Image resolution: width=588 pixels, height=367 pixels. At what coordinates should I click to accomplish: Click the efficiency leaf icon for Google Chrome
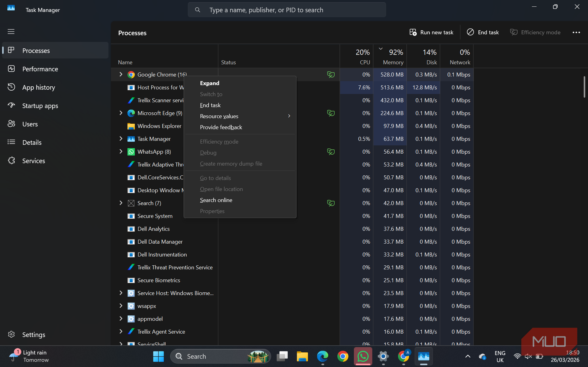(x=331, y=74)
